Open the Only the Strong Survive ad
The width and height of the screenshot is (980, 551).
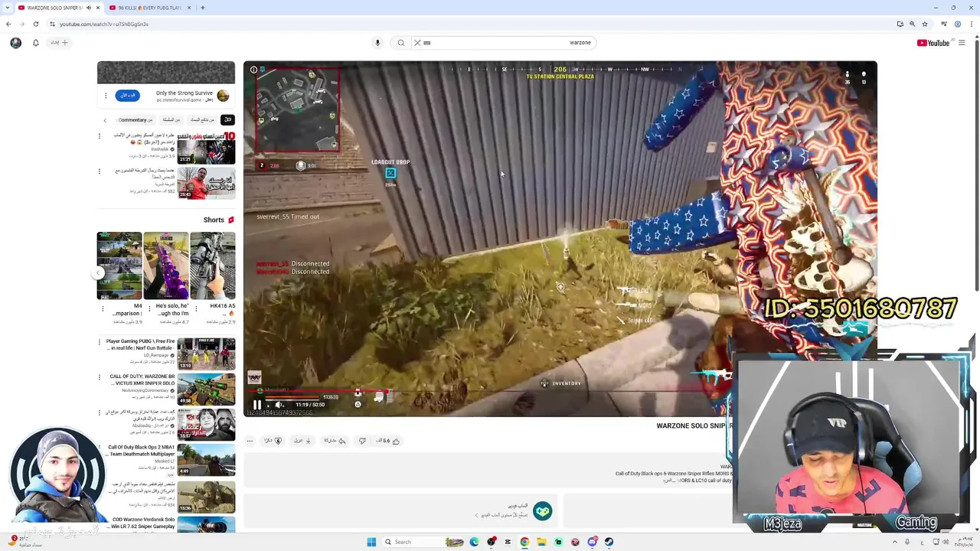[x=185, y=93]
